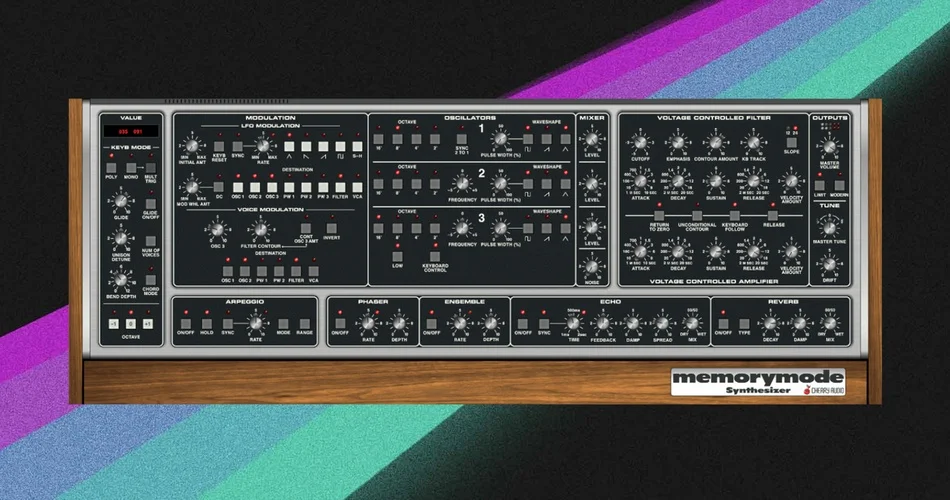Screen dimensions: 950x500
Task: Enable voice modulation destination OSC 2
Action: [x=244, y=271]
